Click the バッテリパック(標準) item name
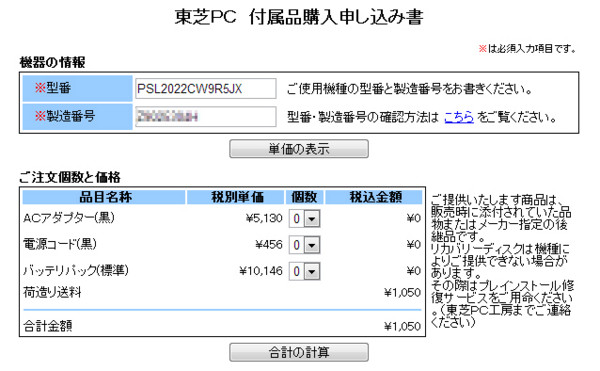The height and width of the screenshot is (371, 600). [76, 270]
